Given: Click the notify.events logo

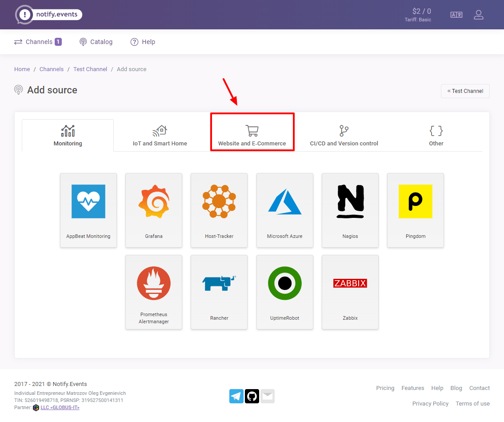Looking at the screenshot, I should [x=48, y=15].
